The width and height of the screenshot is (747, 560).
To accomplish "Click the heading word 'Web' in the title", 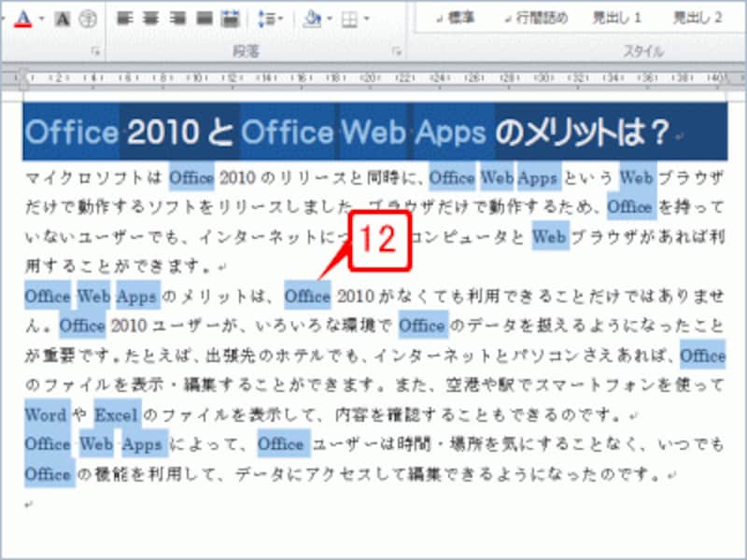I will coord(373,132).
